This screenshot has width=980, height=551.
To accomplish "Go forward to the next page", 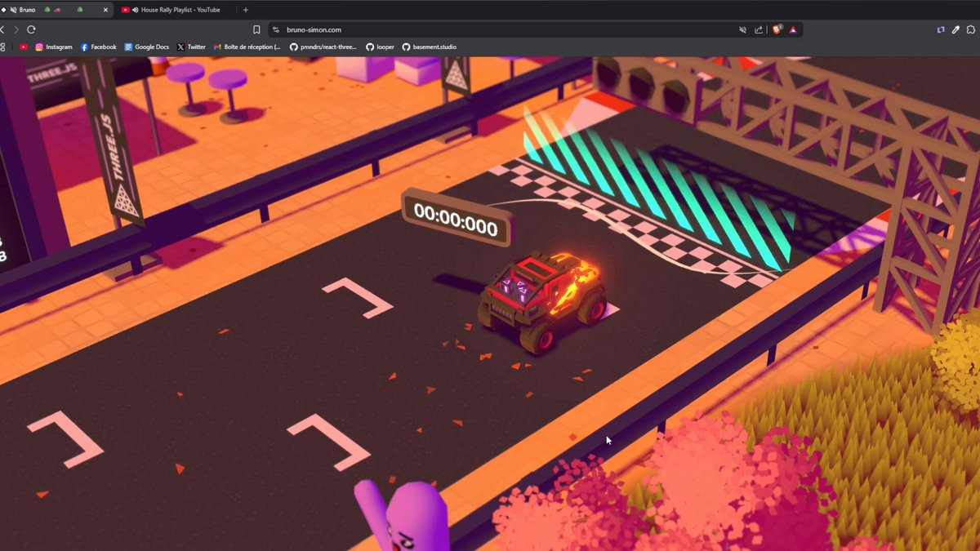I will 16,29.
